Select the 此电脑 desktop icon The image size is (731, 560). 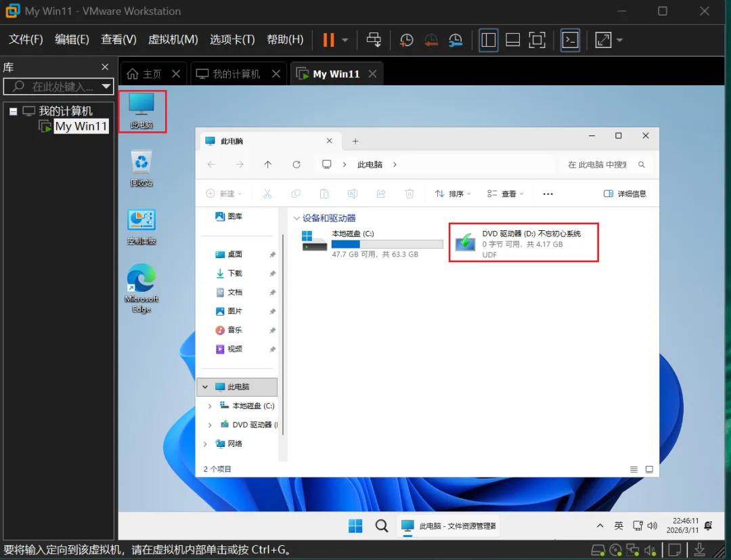[x=141, y=111]
